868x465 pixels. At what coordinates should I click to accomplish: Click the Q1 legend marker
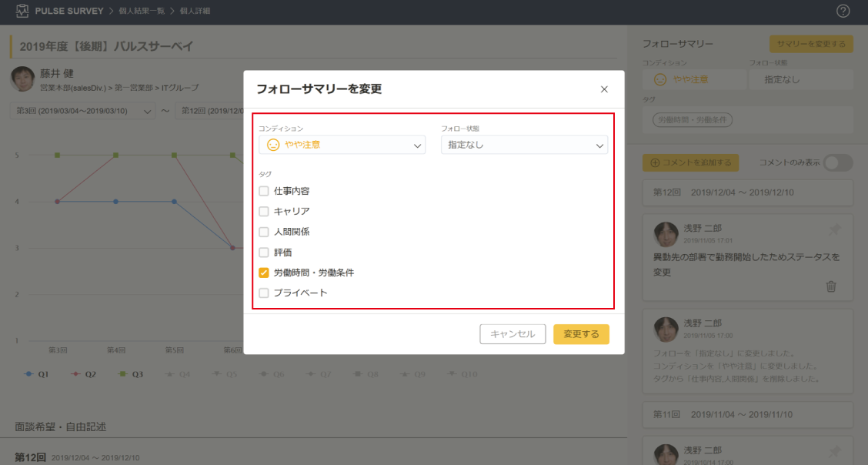(x=29, y=374)
